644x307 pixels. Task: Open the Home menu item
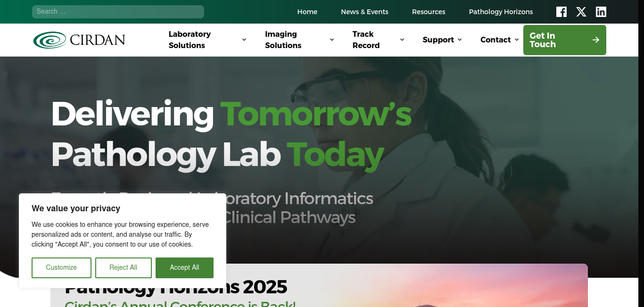pyautogui.click(x=307, y=12)
